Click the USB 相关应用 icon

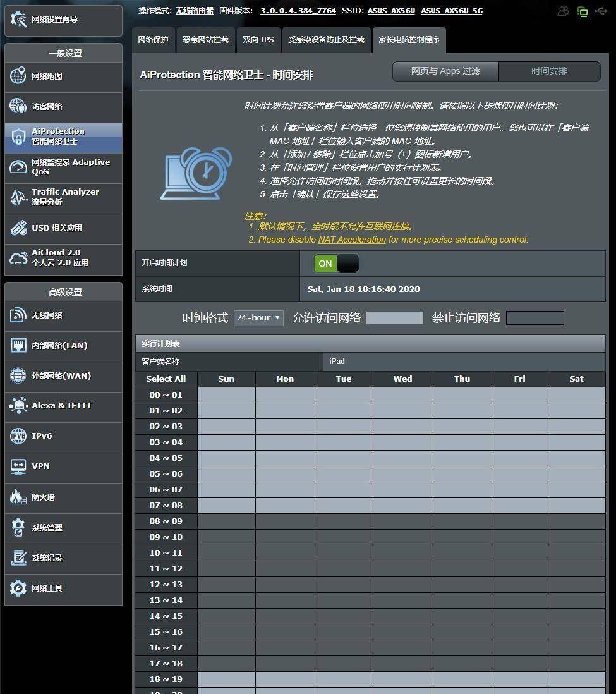pyautogui.click(x=18, y=228)
